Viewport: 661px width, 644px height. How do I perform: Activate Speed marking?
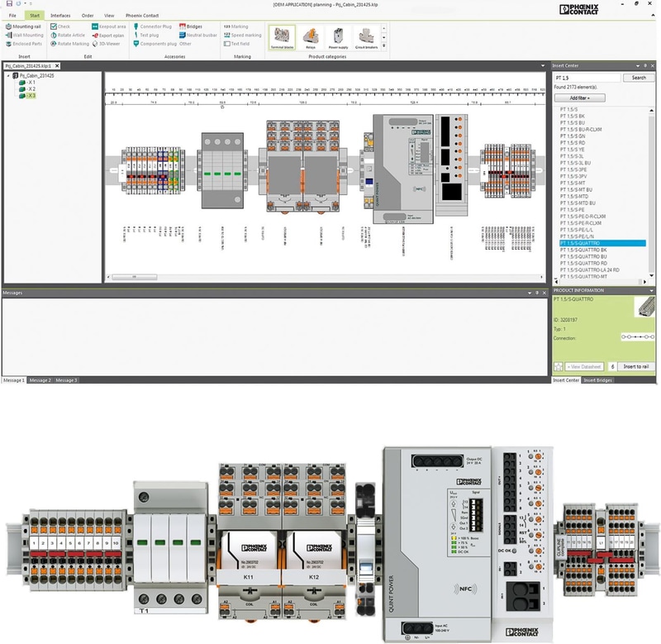point(242,35)
